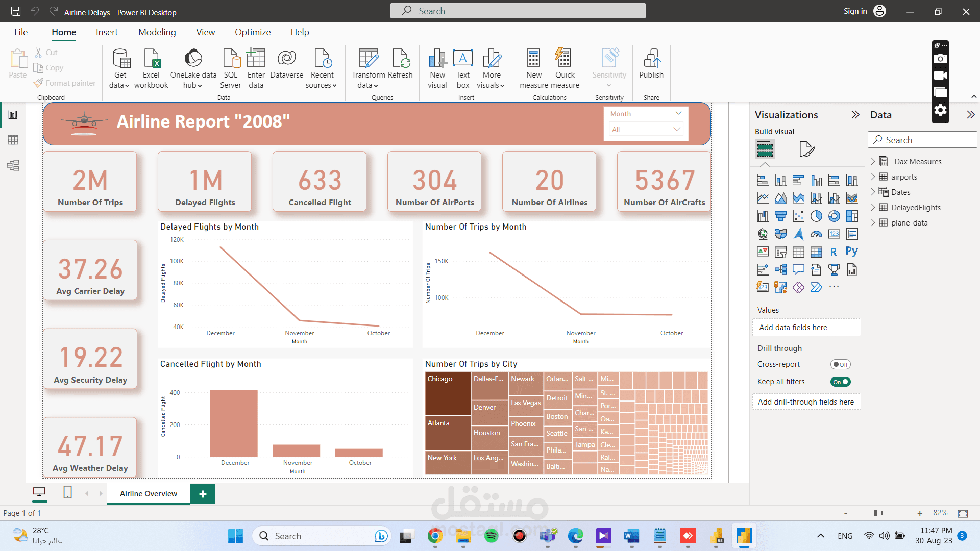
Task: Adjust the zoom slider in status bar
Action: (875, 513)
